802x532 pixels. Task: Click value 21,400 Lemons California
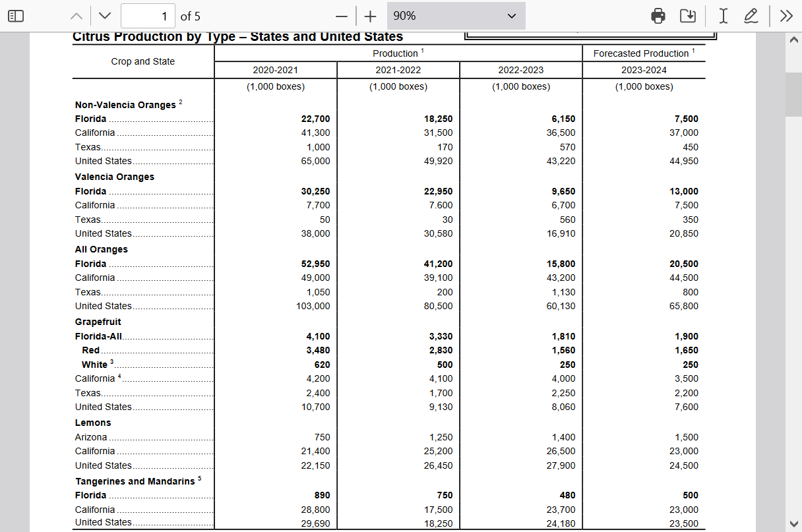pos(316,451)
